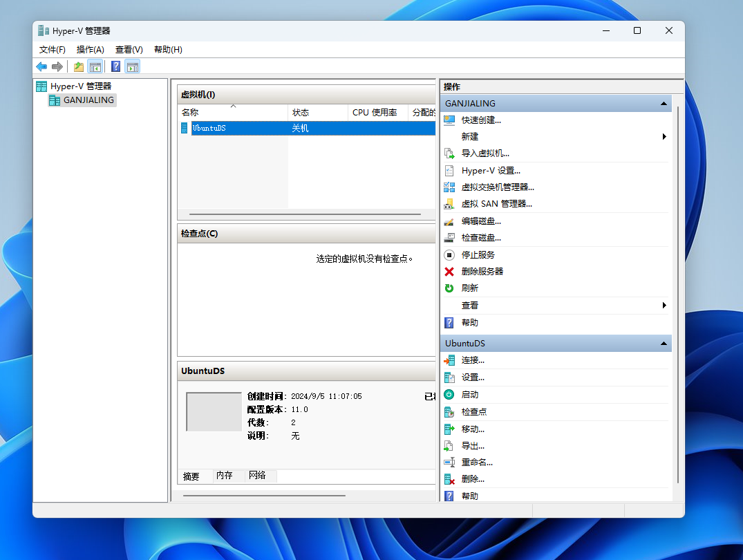
Task: Click the Up one level folder icon
Action: pyautogui.click(x=79, y=67)
